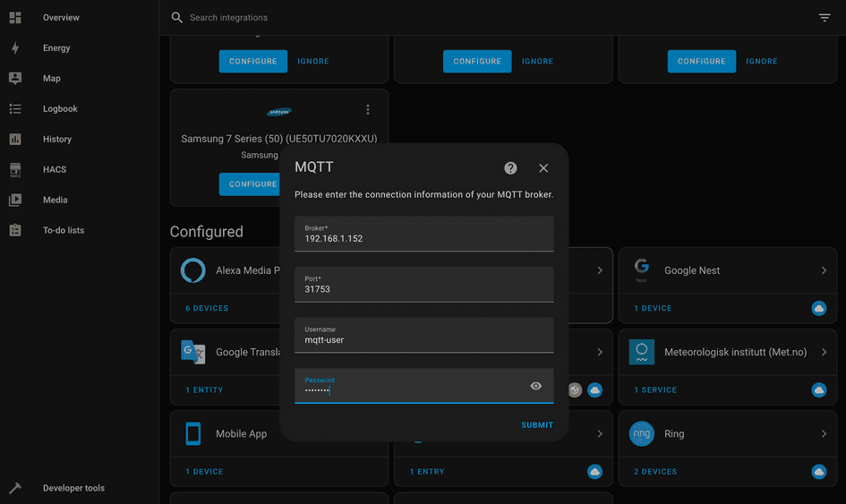Open Google Nest 1 DEVICE link
Image resolution: width=846 pixels, height=504 pixels.
653,308
